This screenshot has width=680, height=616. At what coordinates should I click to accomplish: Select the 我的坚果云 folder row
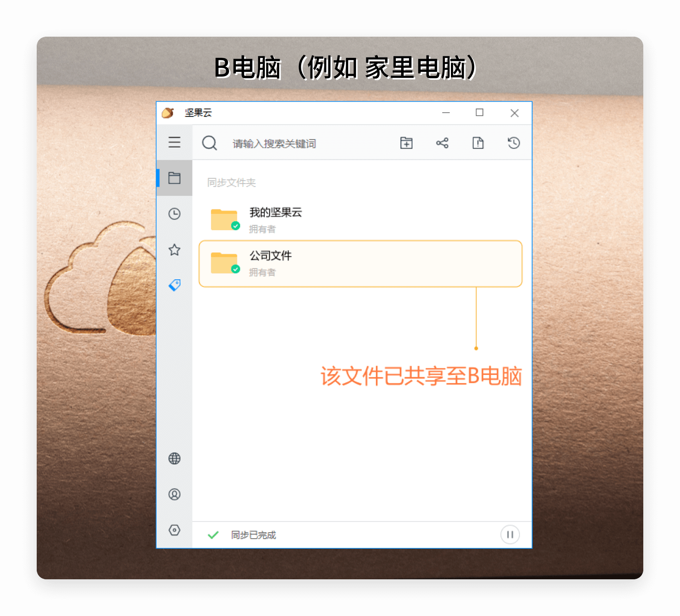pos(361,220)
